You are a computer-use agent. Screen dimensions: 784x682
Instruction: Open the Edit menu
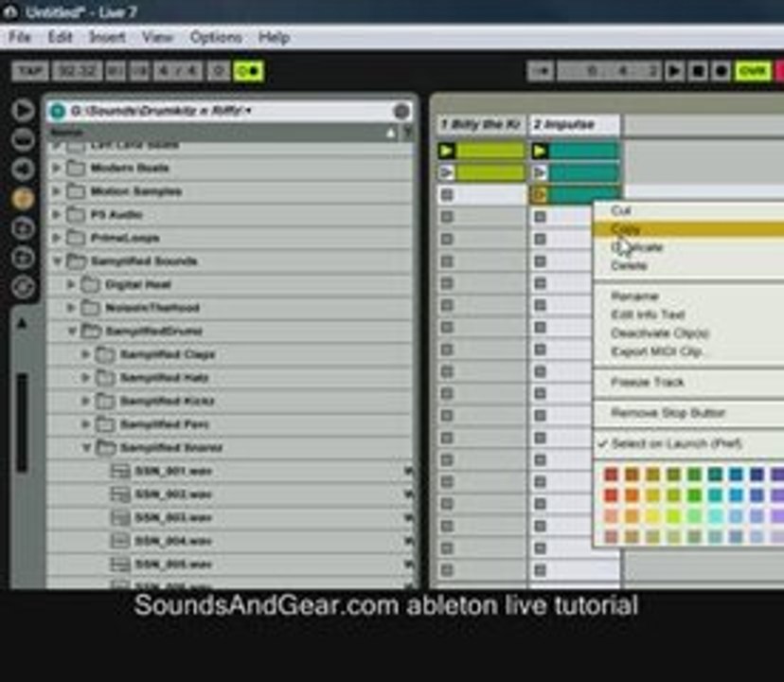pyautogui.click(x=60, y=37)
